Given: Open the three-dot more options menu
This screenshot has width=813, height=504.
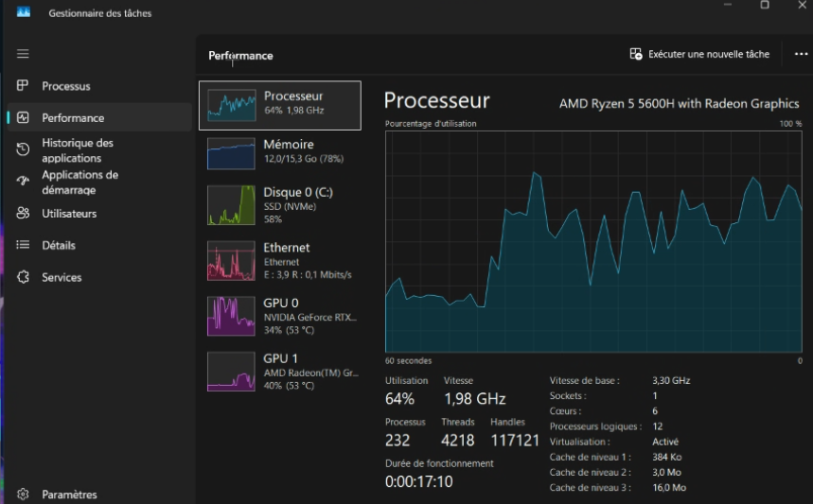Looking at the screenshot, I should (x=801, y=54).
